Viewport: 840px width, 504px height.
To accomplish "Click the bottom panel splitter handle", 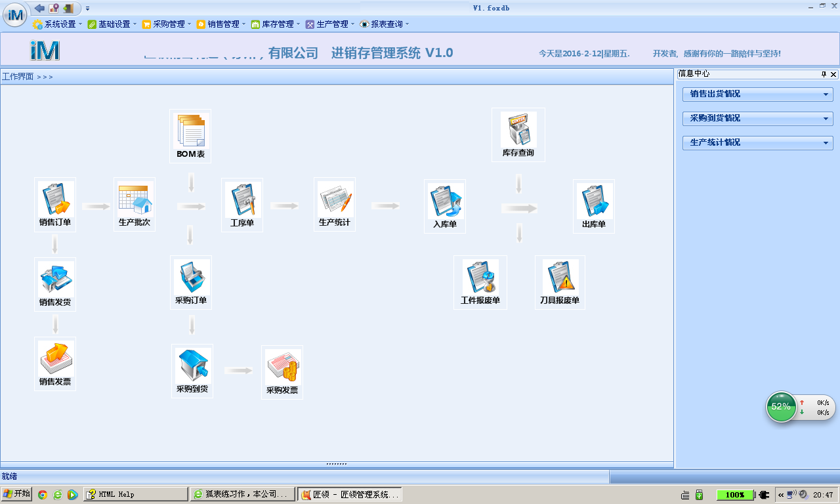I will 337,464.
